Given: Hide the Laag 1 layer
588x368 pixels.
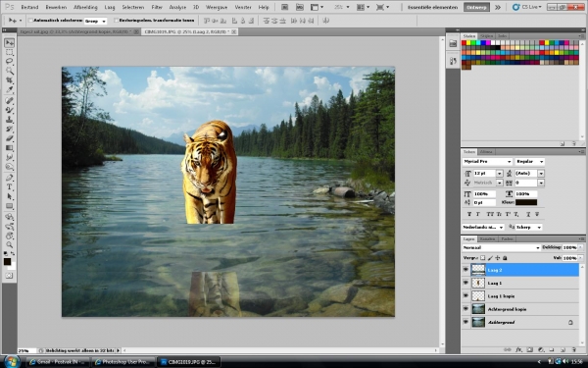Looking at the screenshot, I should pyautogui.click(x=465, y=283).
